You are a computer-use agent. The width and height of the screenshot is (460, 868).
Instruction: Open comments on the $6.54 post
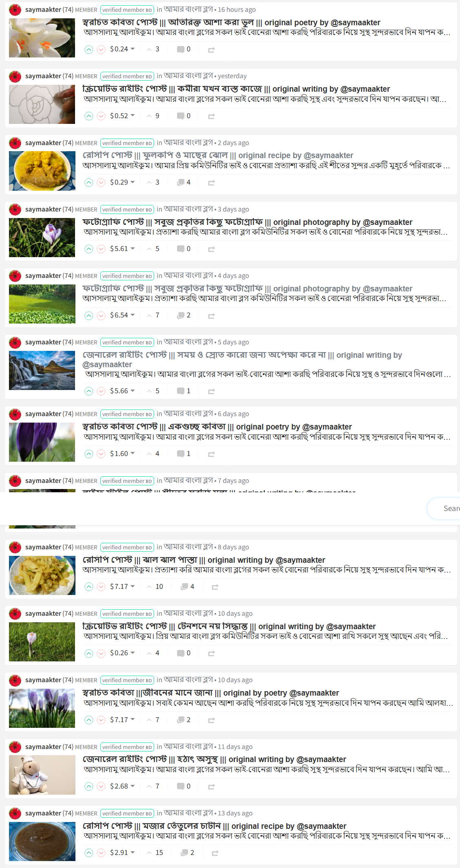coord(184,315)
